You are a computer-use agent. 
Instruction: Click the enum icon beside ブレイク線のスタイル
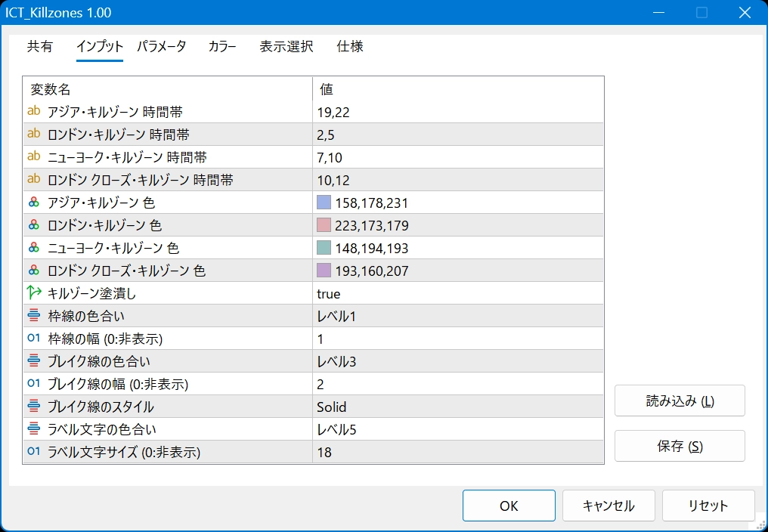[33, 407]
